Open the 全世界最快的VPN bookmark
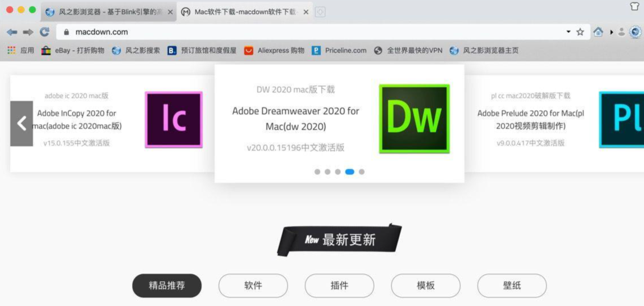Image resolution: width=644 pixels, height=306 pixels. click(409, 51)
